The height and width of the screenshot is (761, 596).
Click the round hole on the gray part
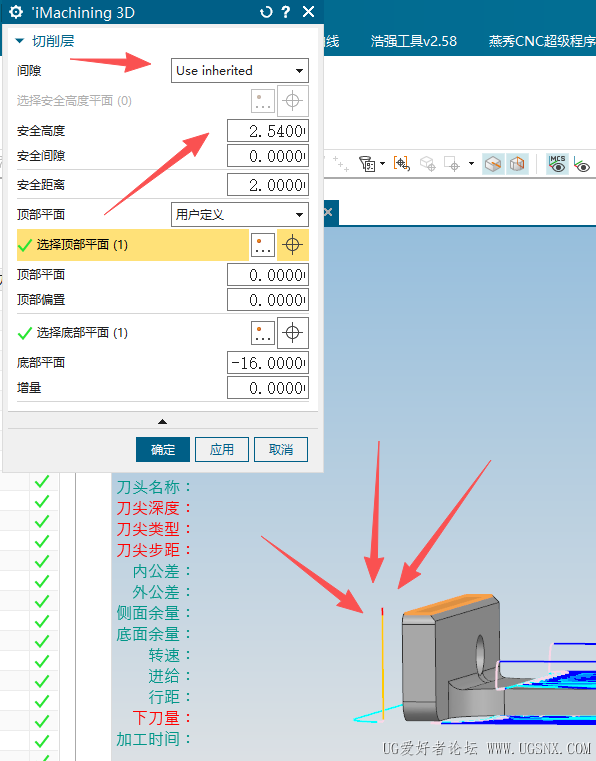point(480,655)
